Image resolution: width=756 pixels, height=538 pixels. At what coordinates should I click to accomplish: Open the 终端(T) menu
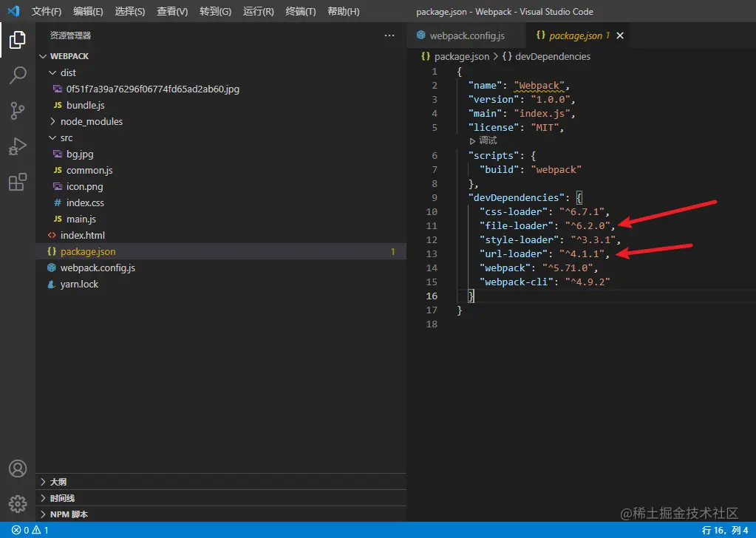tap(300, 12)
